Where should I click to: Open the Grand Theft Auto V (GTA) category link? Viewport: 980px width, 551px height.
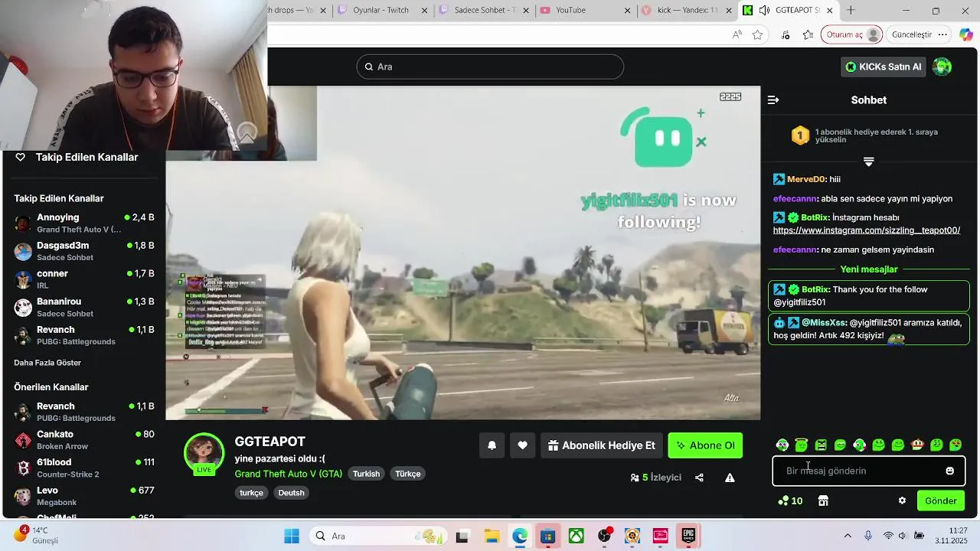tap(289, 474)
